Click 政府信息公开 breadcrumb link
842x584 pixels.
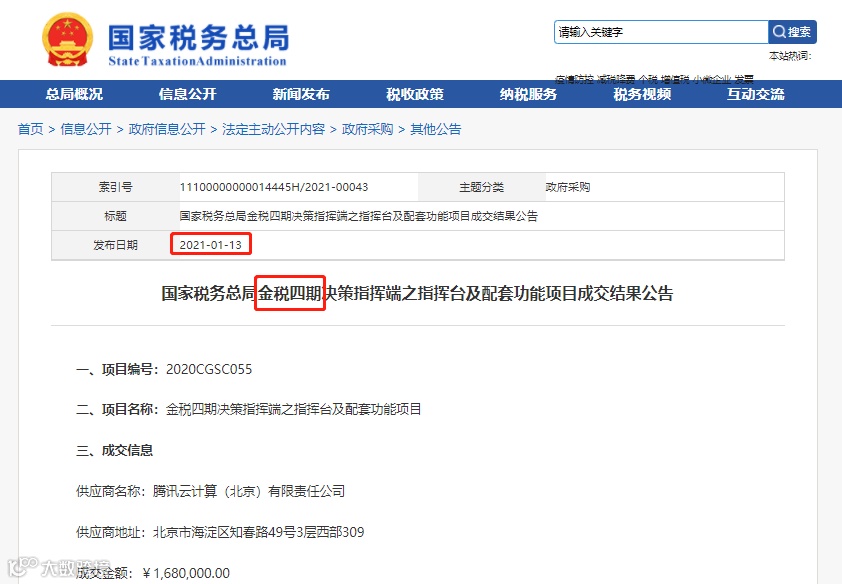(167, 129)
